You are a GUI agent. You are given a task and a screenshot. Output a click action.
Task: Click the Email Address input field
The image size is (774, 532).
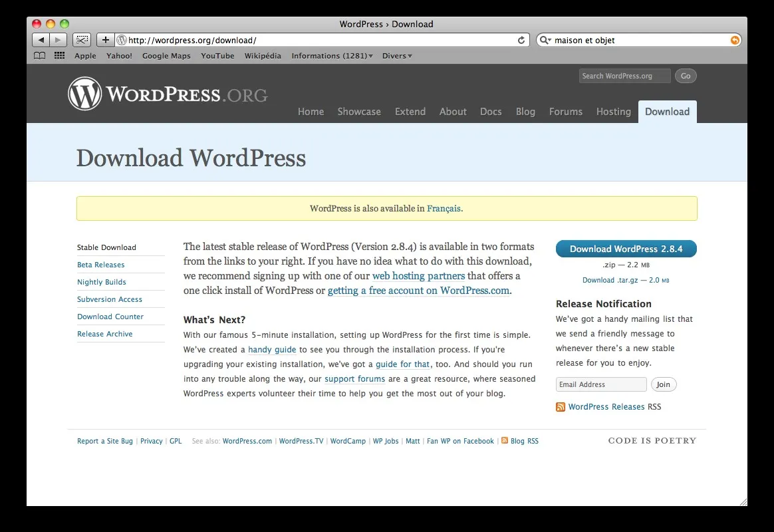click(x=601, y=384)
